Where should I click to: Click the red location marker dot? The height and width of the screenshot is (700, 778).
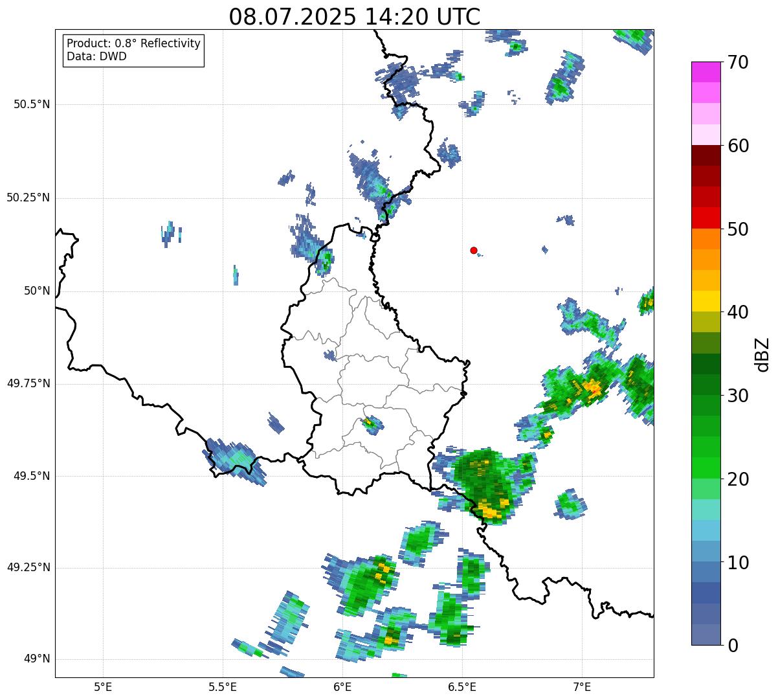[474, 250]
